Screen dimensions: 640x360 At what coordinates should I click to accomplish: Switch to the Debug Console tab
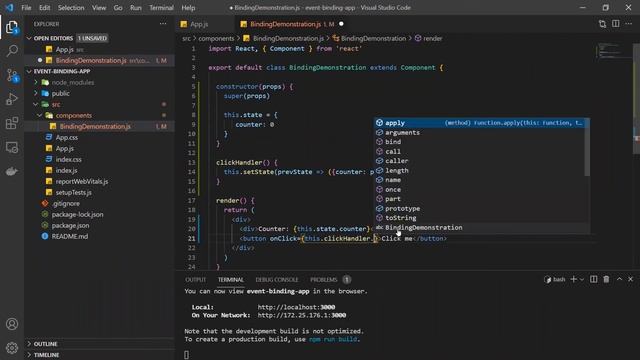point(277,280)
